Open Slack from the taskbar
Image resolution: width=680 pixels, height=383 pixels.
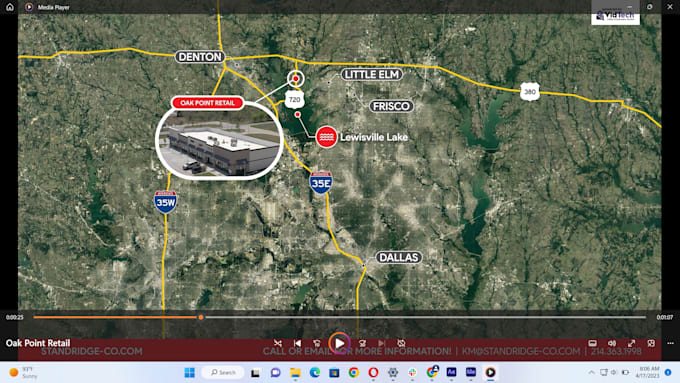[412, 373]
